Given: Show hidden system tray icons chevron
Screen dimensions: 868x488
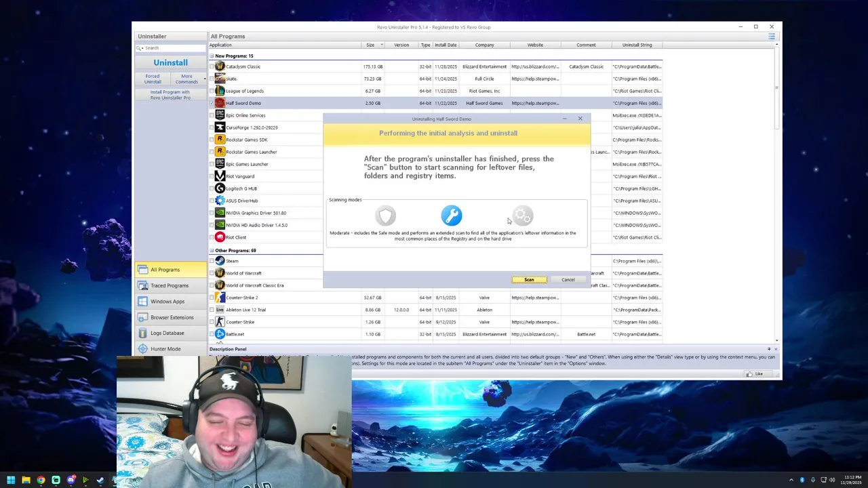Looking at the screenshot, I should click(791, 480).
